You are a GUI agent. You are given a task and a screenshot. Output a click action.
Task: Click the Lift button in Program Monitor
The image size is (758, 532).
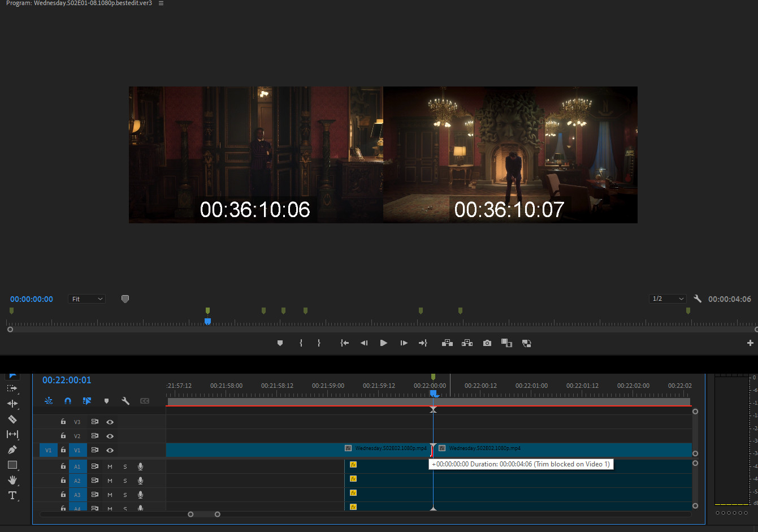pos(447,343)
